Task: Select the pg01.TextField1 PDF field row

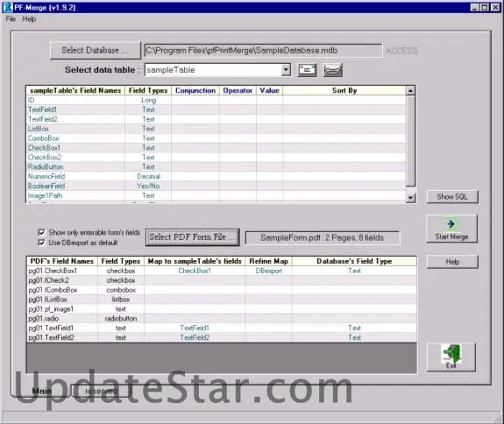Action: (x=222, y=328)
